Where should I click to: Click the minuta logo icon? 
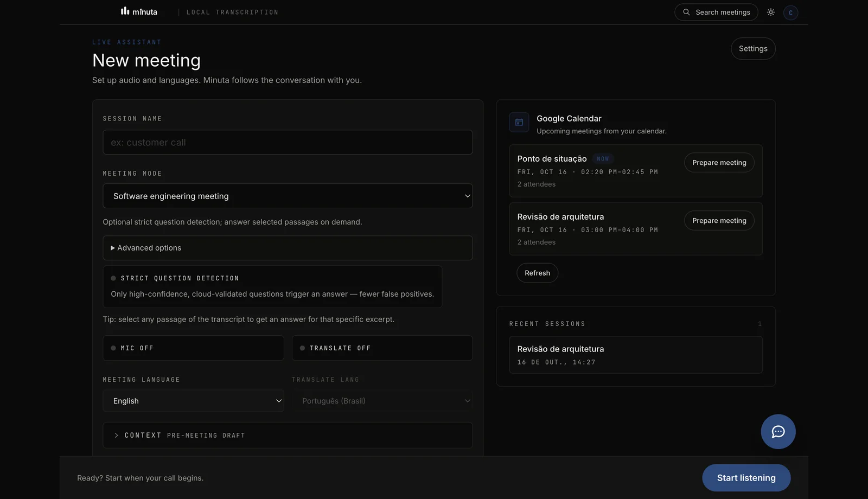point(125,11)
